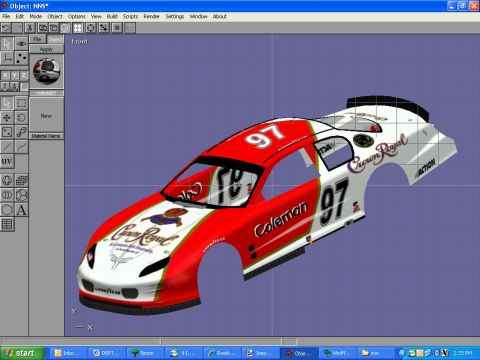480x360 pixels.
Task: Click the Windows Start button
Action: click(x=22, y=353)
